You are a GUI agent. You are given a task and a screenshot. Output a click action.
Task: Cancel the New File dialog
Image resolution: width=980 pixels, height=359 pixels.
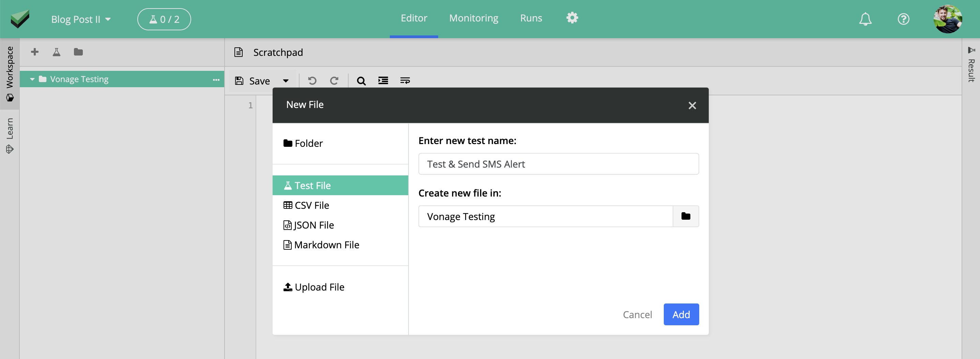pyautogui.click(x=637, y=314)
